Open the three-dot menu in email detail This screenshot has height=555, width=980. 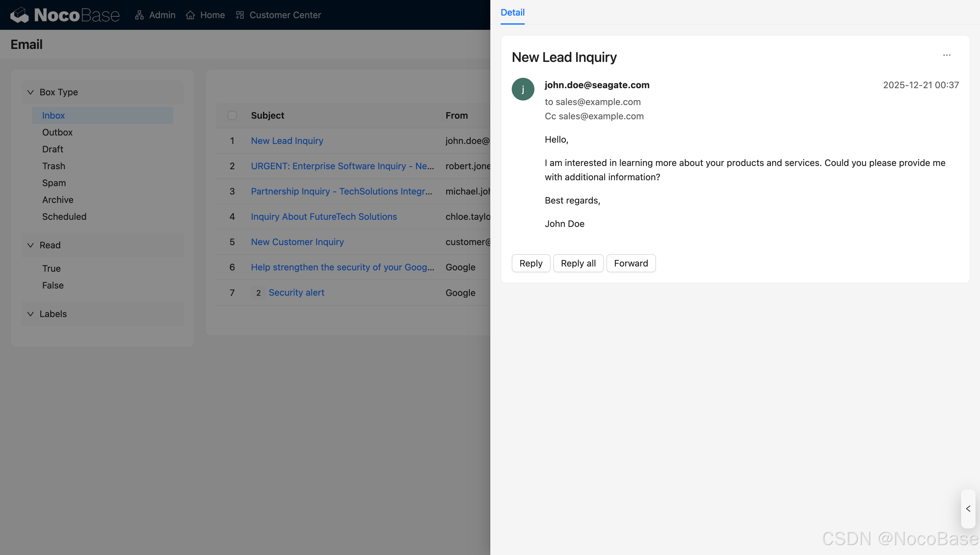[x=947, y=55]
